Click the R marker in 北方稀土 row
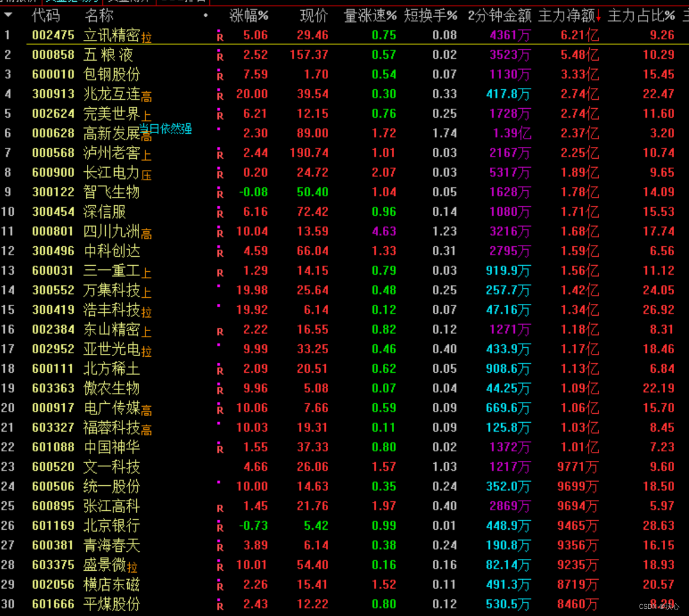This screenshot has width=689, height=616. (x=220, y=370)
